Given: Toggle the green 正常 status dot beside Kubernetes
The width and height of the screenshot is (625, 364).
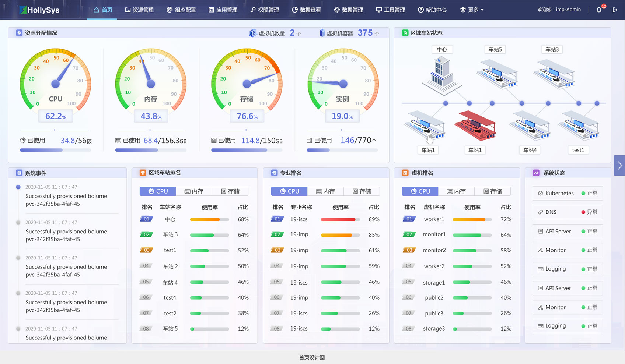Looking at the screenshot, I should (x=583, y=193).
